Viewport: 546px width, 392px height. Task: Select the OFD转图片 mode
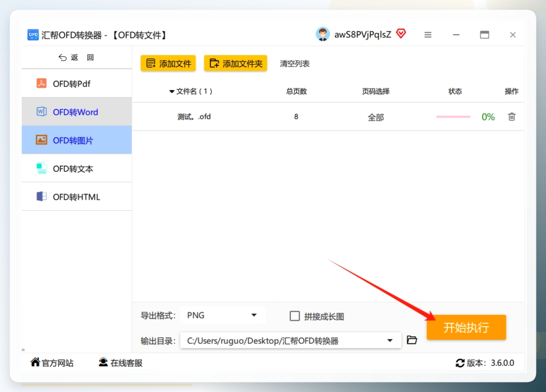click(x=76, y=140)
